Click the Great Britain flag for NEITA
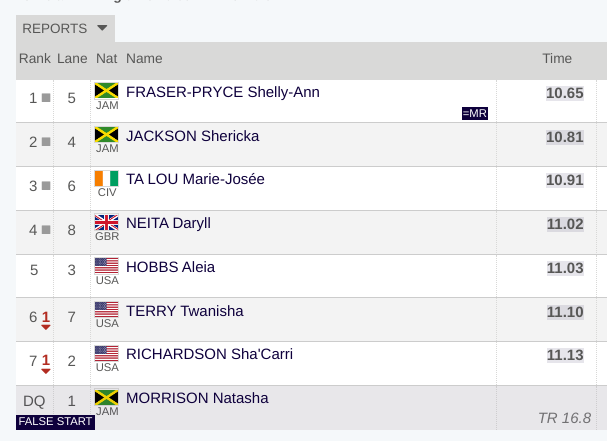 pos(106,222)
